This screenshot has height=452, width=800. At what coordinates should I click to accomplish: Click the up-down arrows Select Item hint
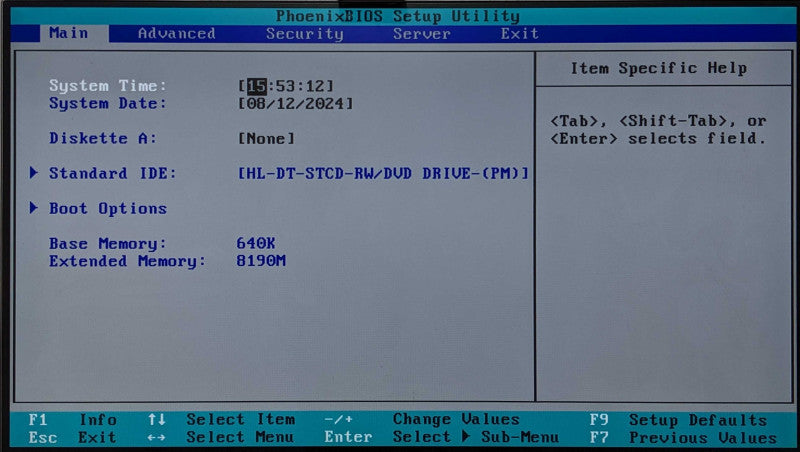pyautogui.click(x=221, y=420)
